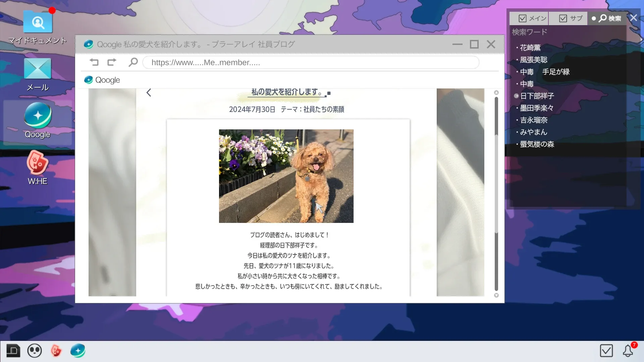The image size is (644, 362).
Task: Select 蜃気楼の森 from the search word list
Action: pos(537,144)
